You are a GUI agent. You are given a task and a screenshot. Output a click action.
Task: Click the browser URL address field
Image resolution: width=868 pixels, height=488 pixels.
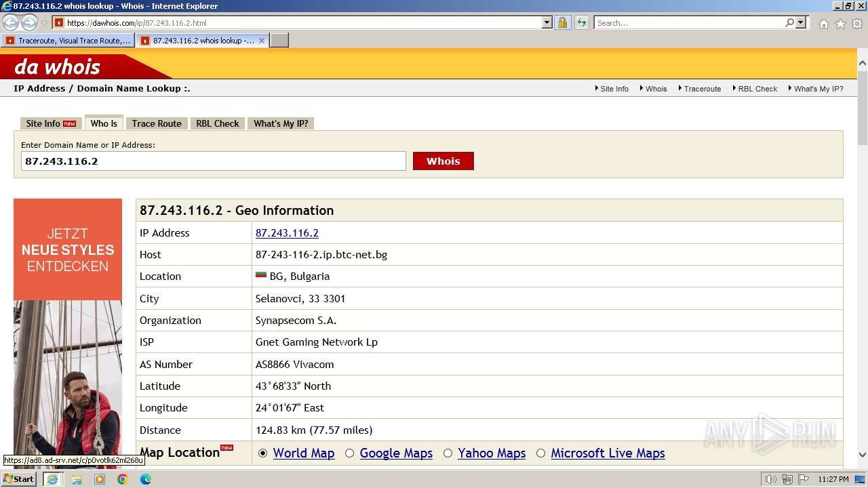pyautogui.click(x=303, y=22)
